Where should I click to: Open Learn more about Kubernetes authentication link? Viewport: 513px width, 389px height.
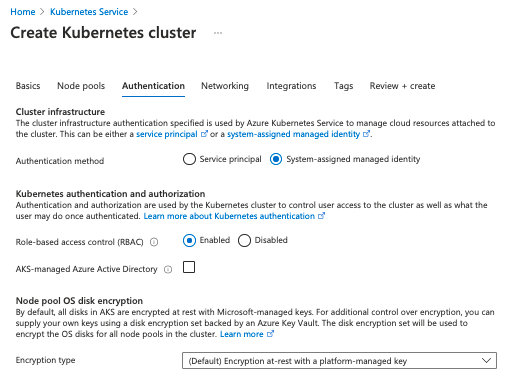[229, 216]
